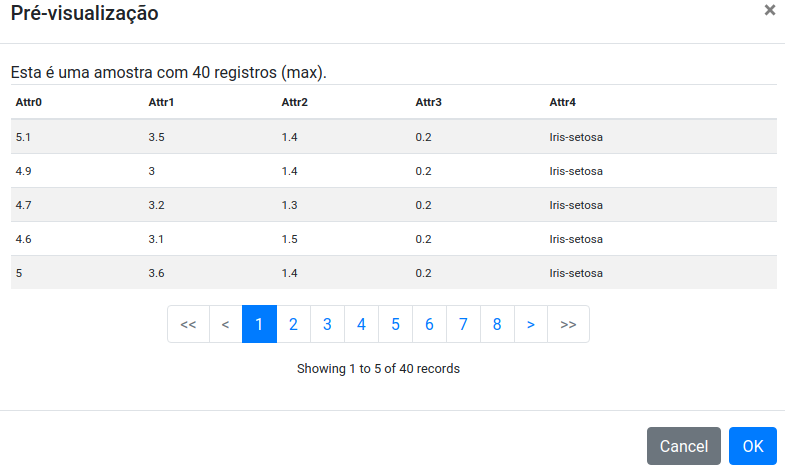Select the row with Attr0 value 4.6
Screen dimensions: 785x473
[394, 239]
